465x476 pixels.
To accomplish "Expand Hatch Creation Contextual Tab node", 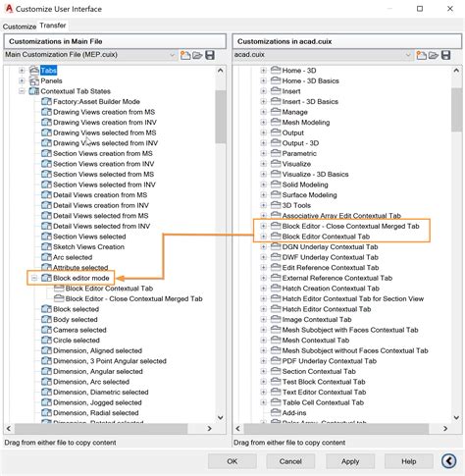I will tap(263, 289).
